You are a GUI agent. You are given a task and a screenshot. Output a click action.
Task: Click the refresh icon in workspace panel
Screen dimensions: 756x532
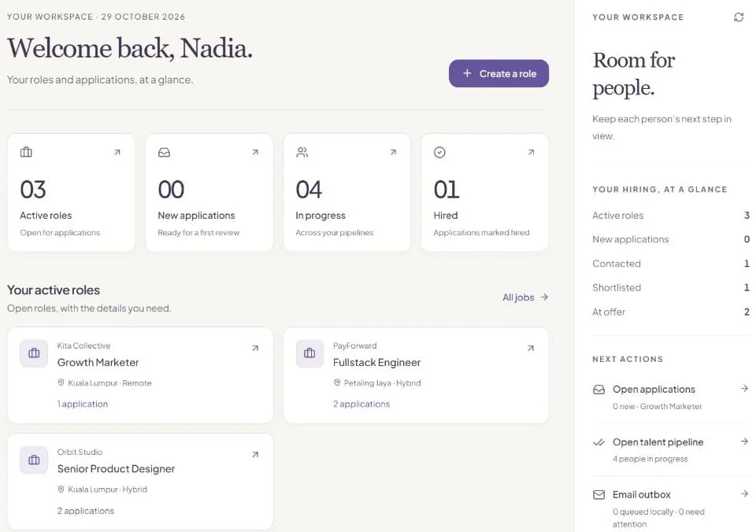[x=738, y=17]
